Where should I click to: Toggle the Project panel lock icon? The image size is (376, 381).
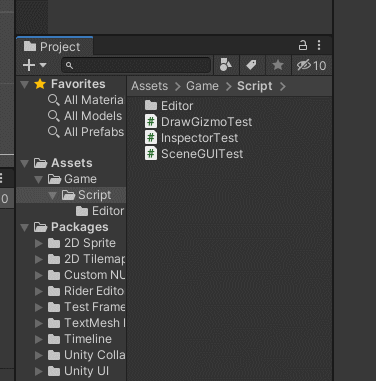click(303, 45)
